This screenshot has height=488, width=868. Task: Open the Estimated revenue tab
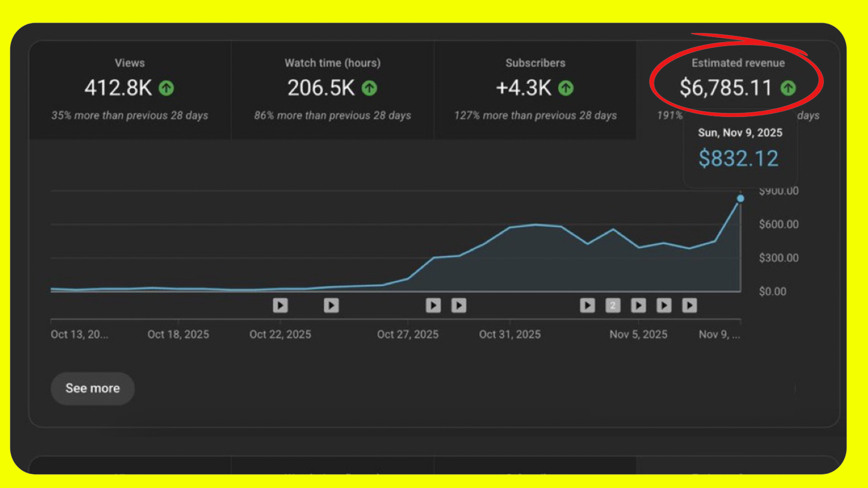738,63
